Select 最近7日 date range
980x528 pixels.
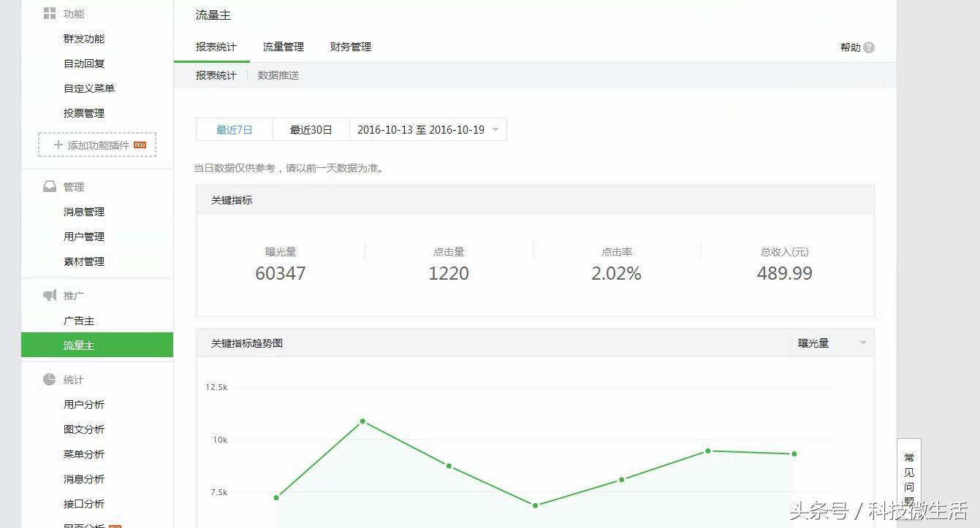click(x=235, y=129)
